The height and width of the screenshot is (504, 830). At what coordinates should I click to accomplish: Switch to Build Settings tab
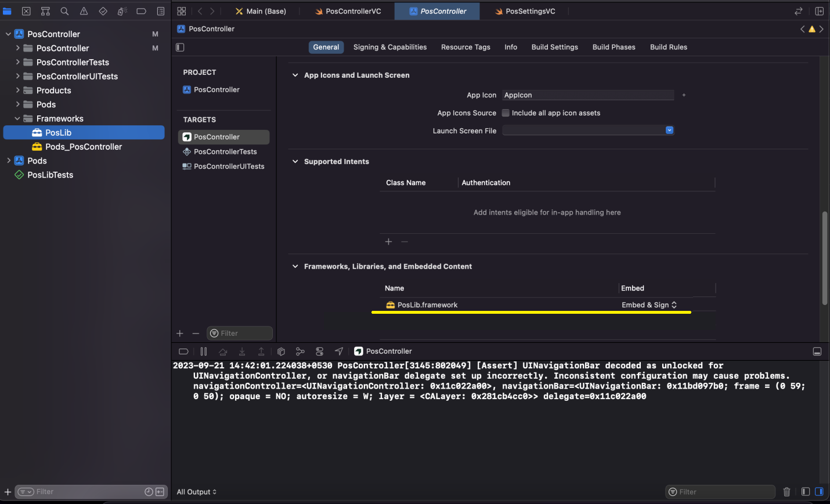coord(555,48)
